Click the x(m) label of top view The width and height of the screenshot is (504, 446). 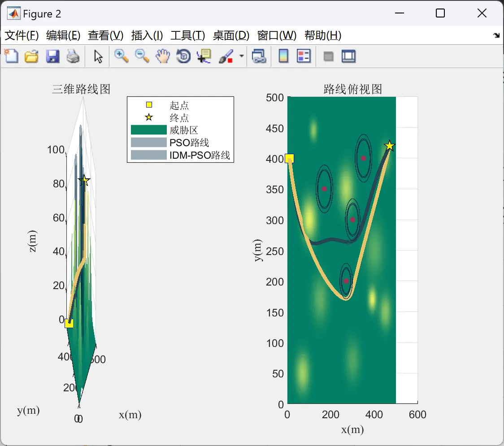pyautogui.click(x=352, y=429)
